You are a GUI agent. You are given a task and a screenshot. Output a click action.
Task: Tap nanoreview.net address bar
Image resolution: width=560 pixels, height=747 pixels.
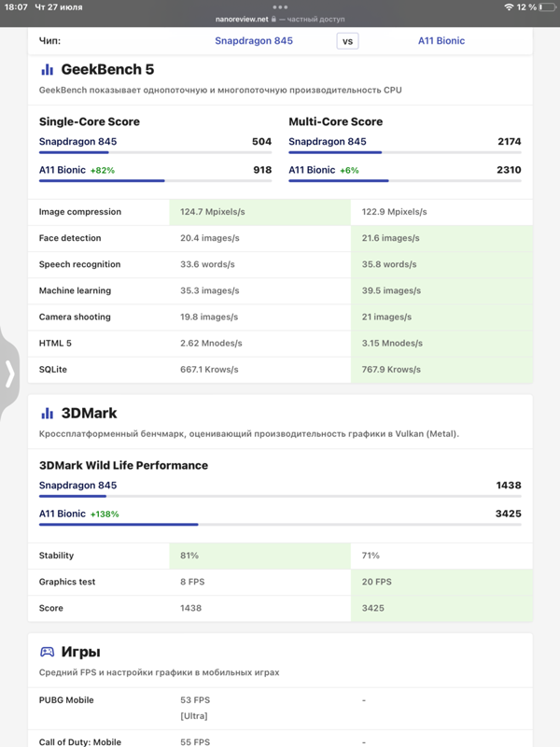280,19
